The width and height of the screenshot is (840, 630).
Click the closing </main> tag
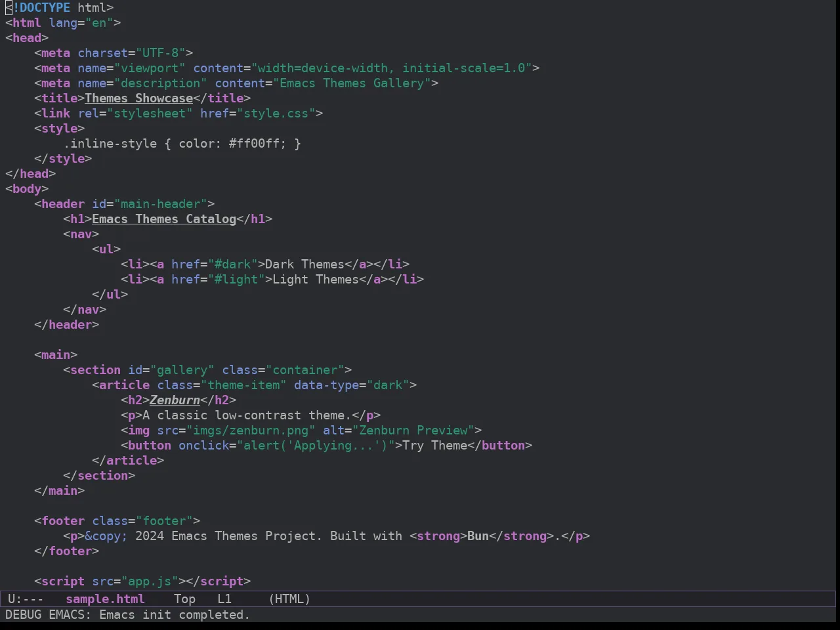coord(60,491)
